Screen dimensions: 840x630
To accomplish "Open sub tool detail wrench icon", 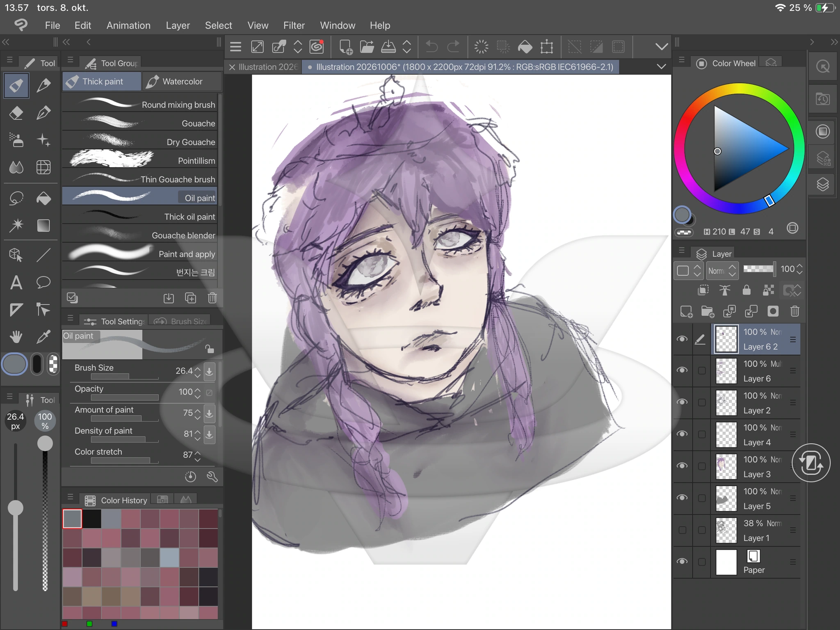I will click(x=212, y=477).
